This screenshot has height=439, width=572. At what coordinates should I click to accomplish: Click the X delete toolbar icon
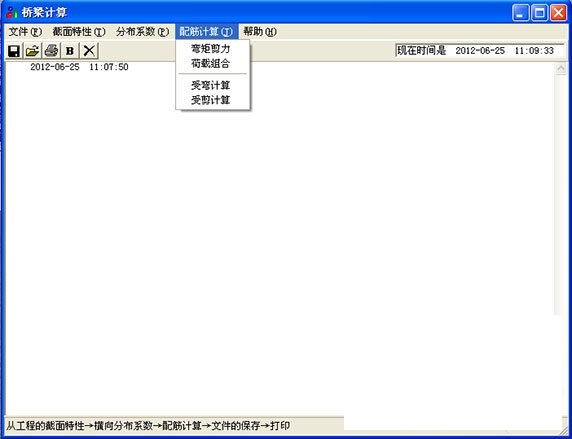[89, 51]
